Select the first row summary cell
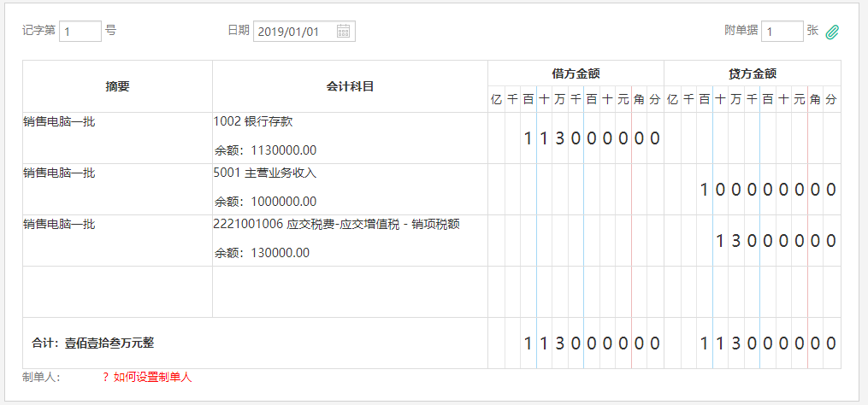 coord(117,138)
